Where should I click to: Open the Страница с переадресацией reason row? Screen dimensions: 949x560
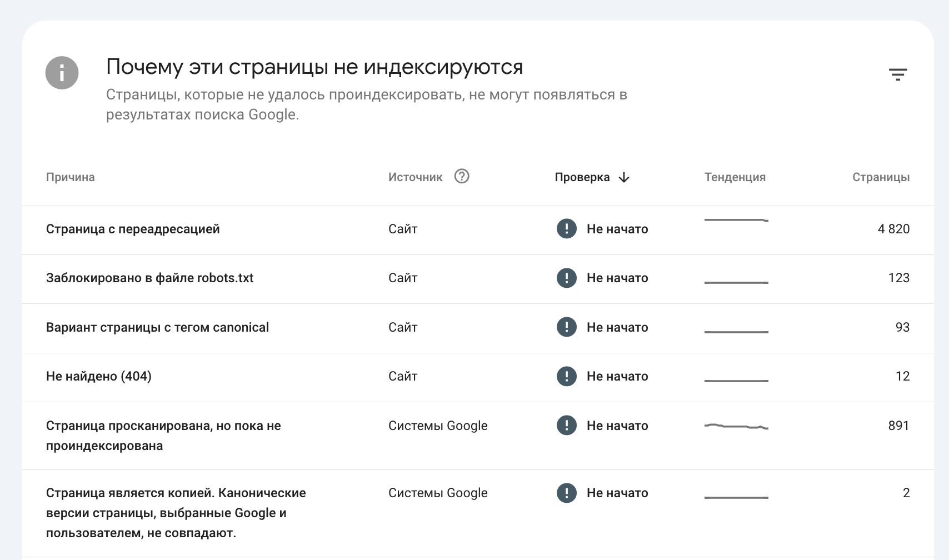[x=133, y=228]
